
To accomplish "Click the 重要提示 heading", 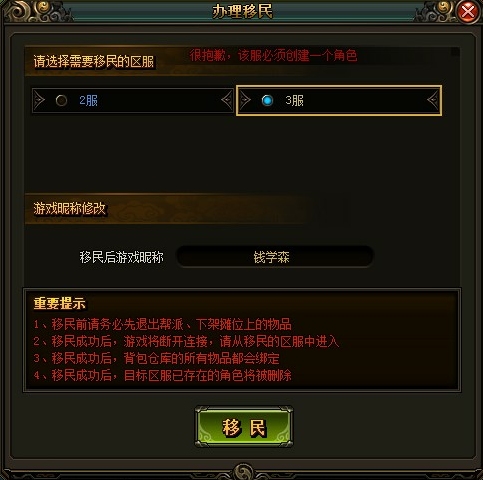I will 60,303.
